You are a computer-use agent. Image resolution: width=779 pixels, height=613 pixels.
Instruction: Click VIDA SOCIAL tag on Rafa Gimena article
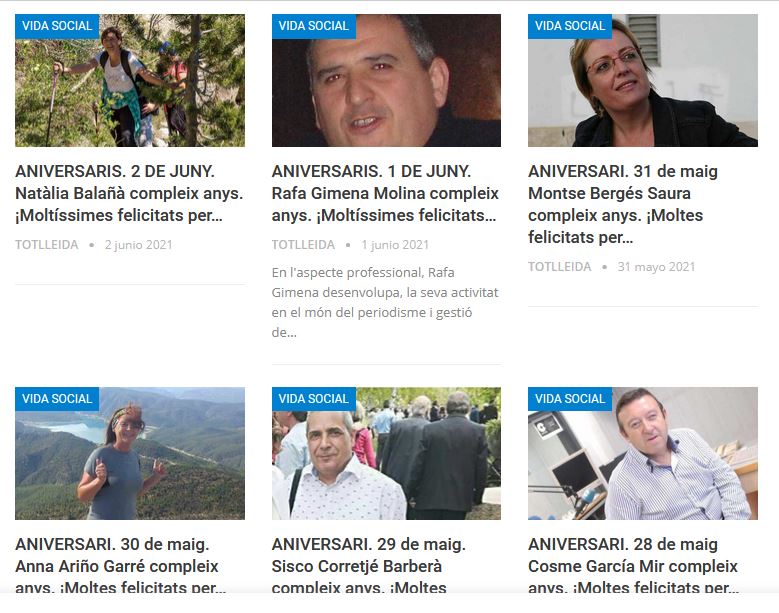[x=313, y=26]
